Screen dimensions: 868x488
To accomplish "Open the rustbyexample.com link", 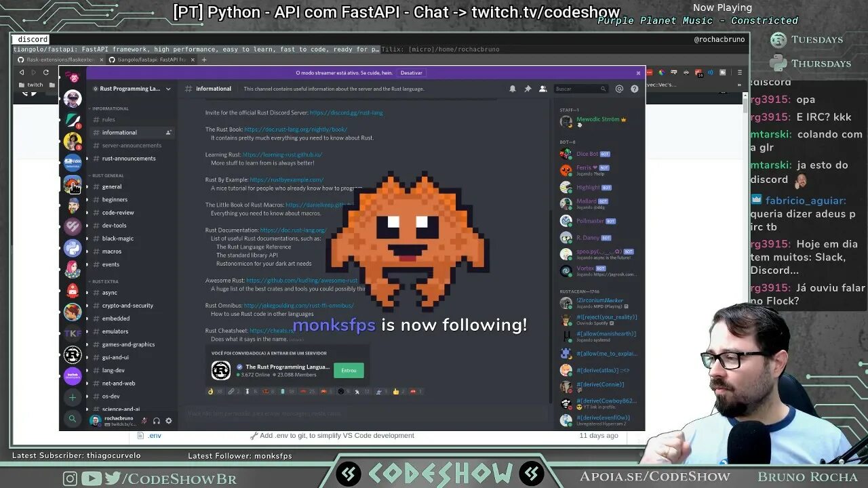I will click(x=287, y=180).
